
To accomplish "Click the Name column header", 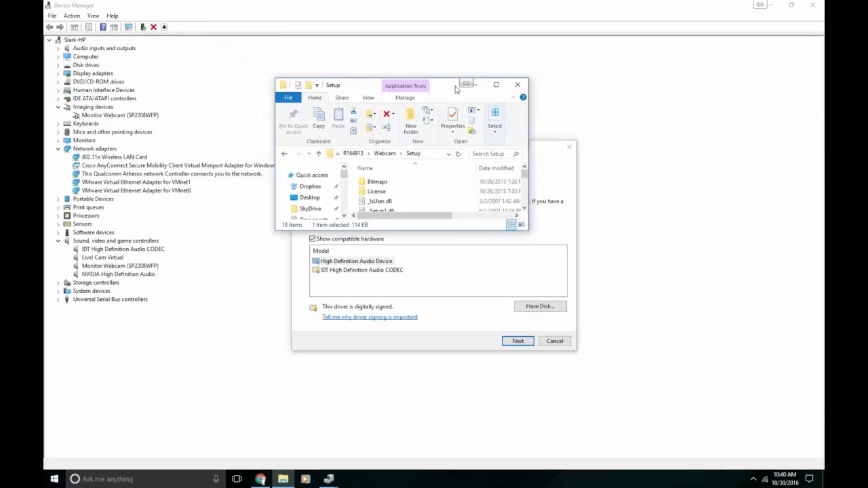I will [x=365, y=168].
